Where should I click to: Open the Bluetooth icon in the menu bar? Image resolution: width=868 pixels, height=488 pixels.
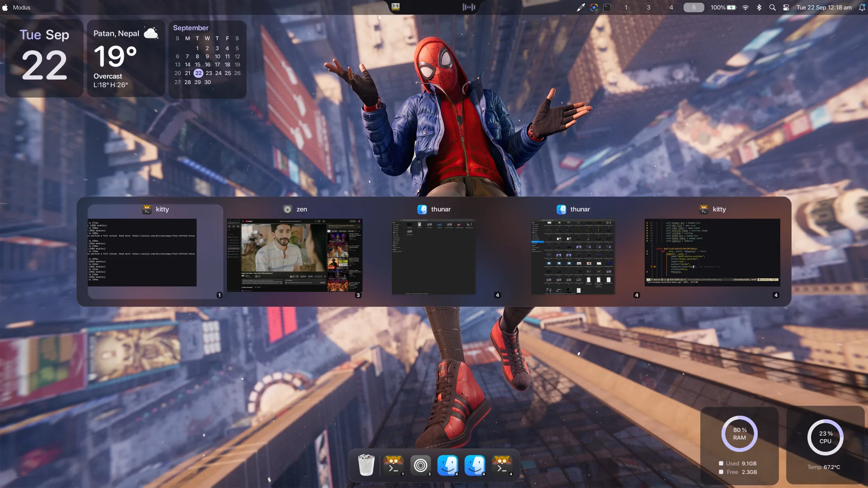(759, 7)
